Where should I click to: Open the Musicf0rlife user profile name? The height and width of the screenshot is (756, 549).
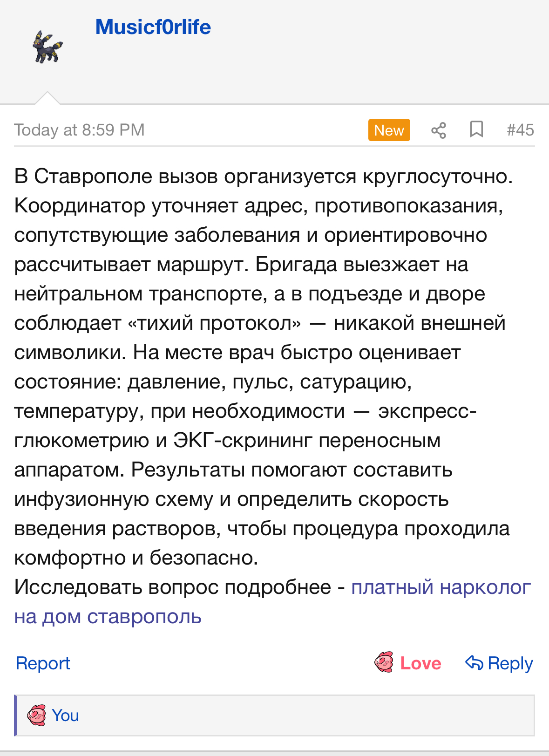(153, 27)
